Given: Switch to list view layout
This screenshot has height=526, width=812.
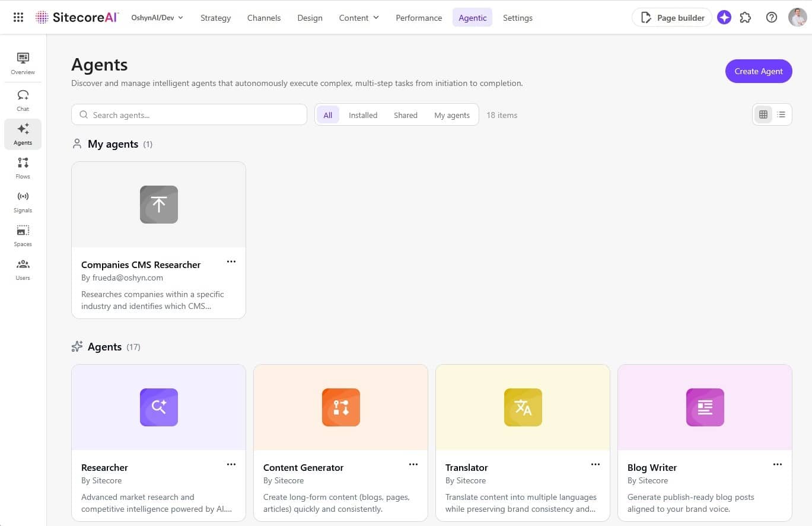Looking at the screenshot, I should (781, 114).
